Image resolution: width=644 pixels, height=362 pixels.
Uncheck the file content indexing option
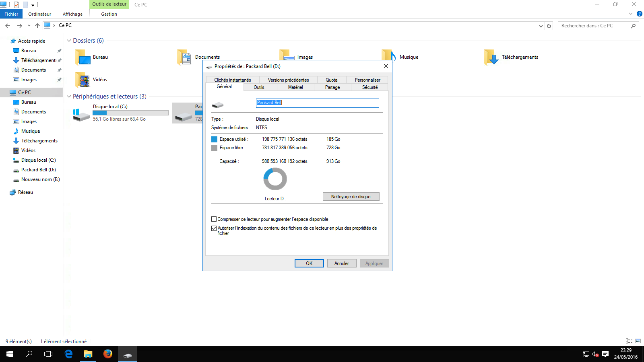pos(214,228)
